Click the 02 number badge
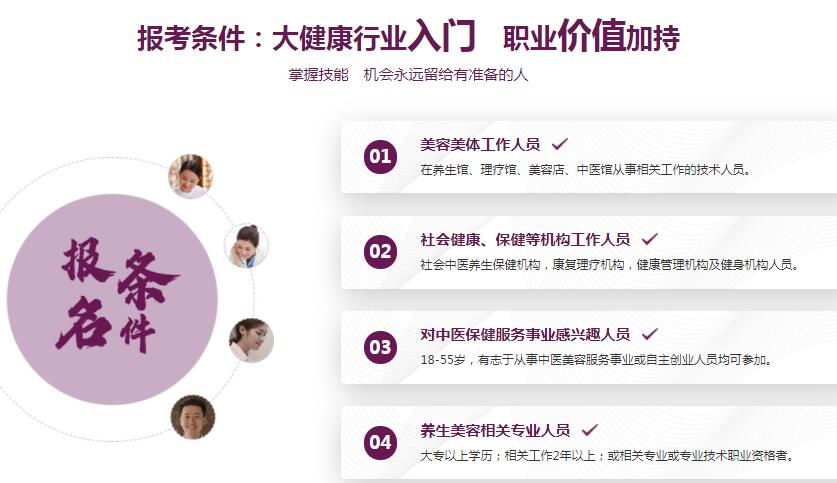Image resolution: width=837 pixels, height=483 pixels. [380, 251]
